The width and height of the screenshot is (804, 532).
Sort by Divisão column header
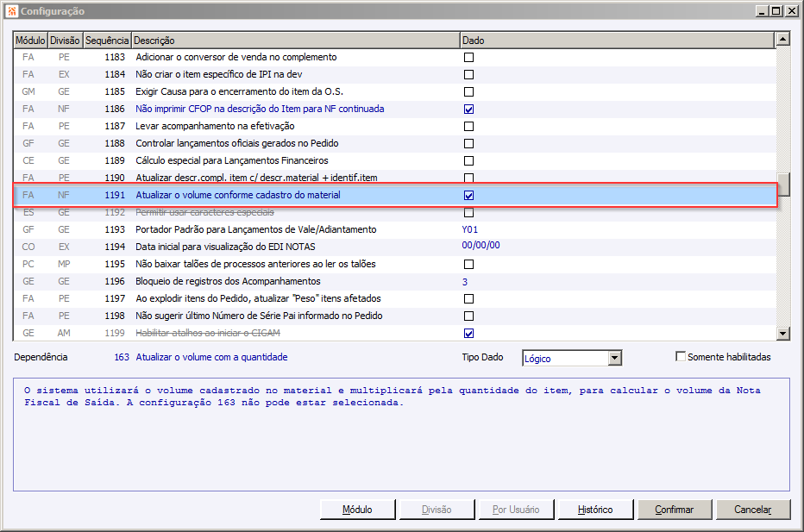click(65, 41)
